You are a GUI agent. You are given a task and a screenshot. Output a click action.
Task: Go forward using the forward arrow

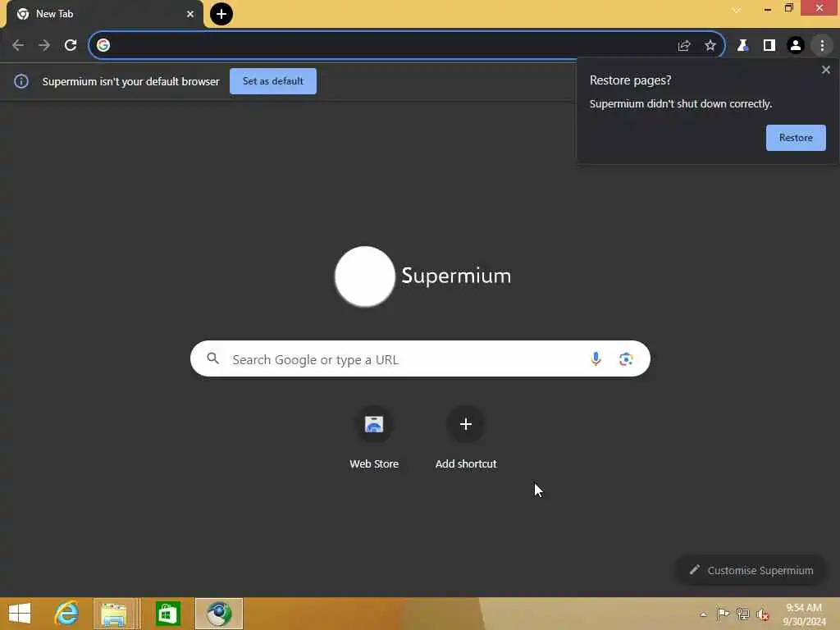44,46
